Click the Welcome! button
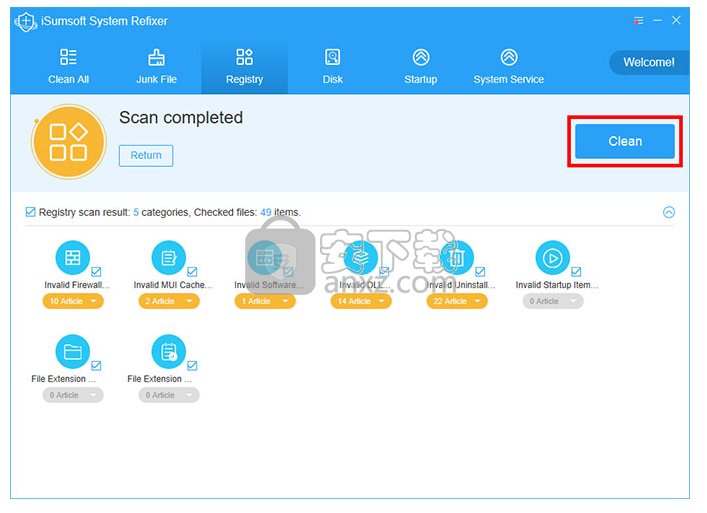Screen dimensions: 707x513 (649, 62)
